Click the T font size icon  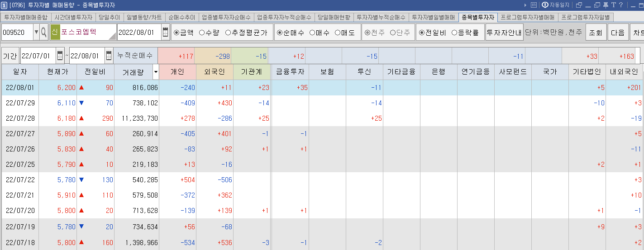tap(613, 5)
